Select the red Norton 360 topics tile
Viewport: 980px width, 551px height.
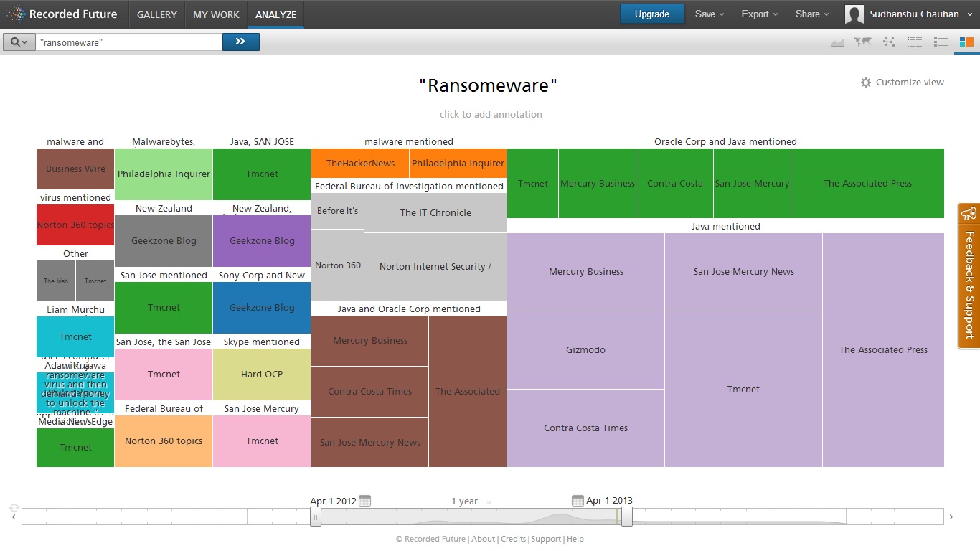[75, 225]
